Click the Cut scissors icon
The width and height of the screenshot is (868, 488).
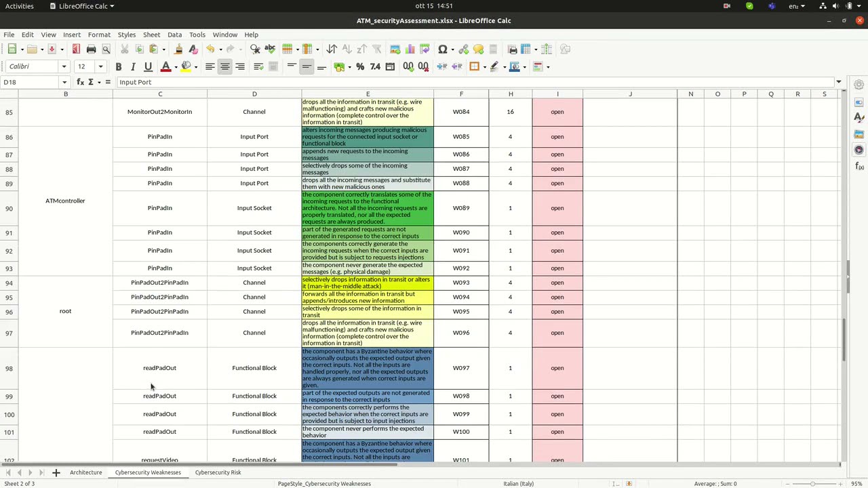124,49
